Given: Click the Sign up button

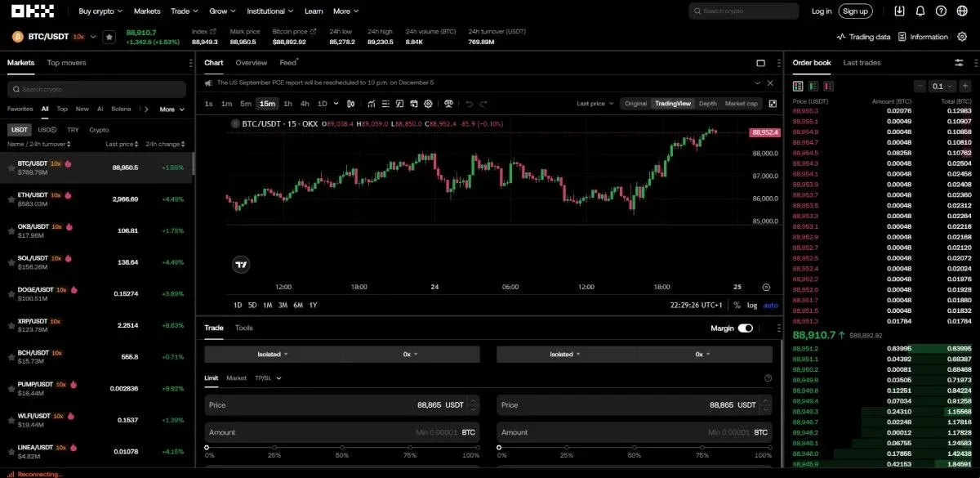Looking at the screenshot, I should (855, 11).
